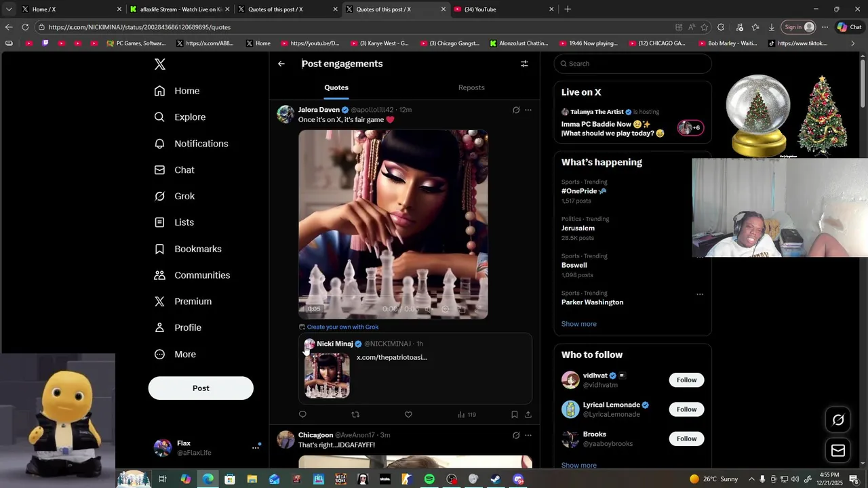Switch to the YouTube browser tab
868x488 pixels.
pyautogui.click(x=503, y=9)
